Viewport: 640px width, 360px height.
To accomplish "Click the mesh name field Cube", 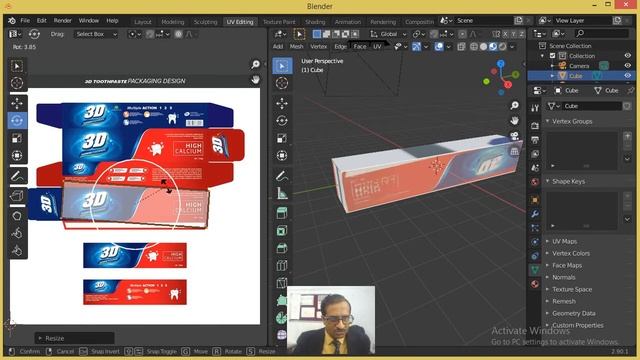I will [x=591, y=106].
